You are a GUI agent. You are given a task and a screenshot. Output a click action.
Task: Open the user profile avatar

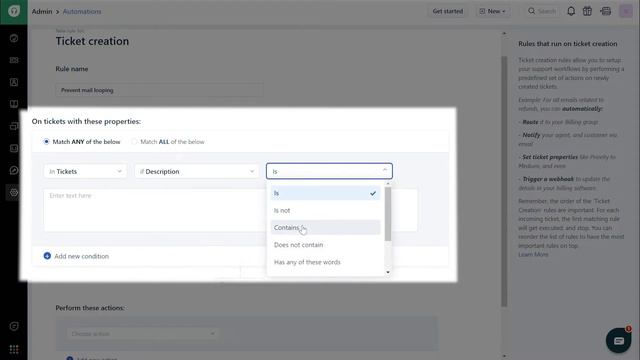626,11
